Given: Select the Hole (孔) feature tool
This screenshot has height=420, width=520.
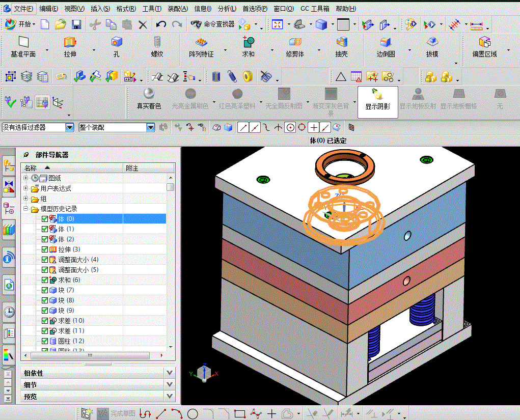Looking at the screenshot, I should pos(117,42).
